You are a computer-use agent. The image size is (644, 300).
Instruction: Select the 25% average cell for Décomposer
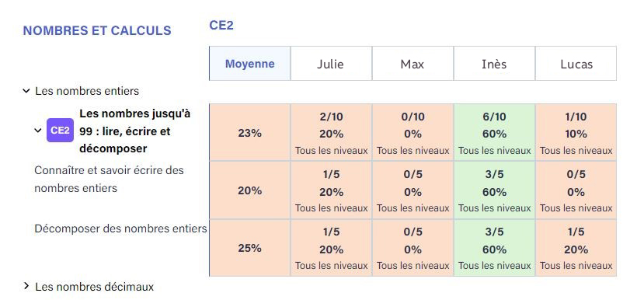coord(249,248)
